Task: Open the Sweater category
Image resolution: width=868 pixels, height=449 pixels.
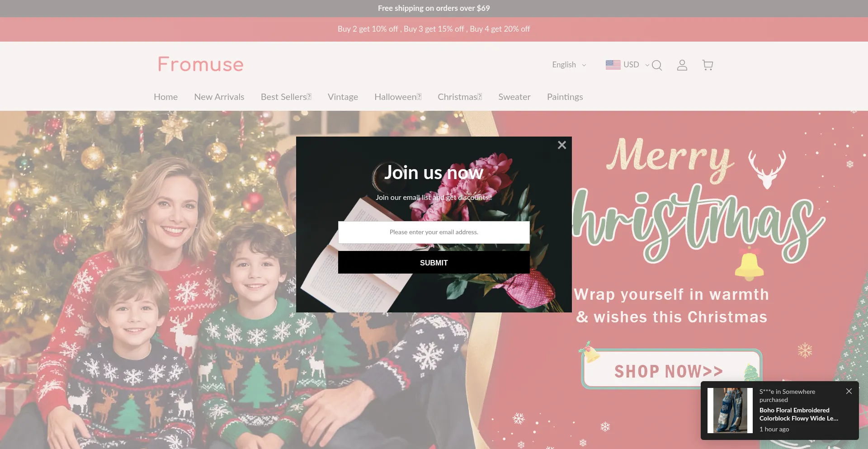Action: point(514,97)
